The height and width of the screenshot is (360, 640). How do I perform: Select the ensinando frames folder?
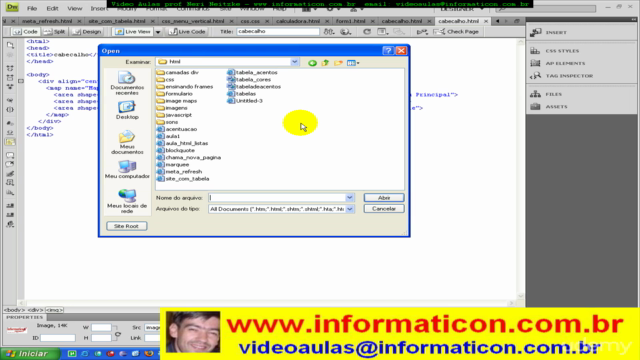pos(185,87)
